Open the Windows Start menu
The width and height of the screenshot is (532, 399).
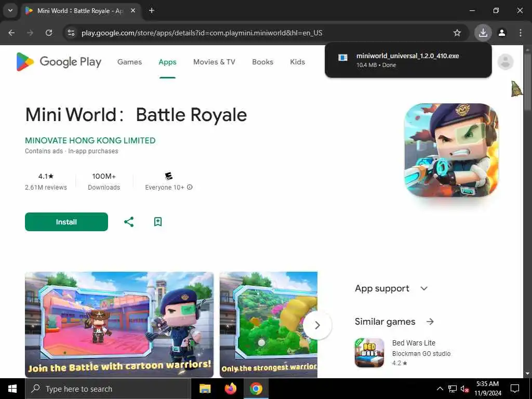tap(12, 389)
